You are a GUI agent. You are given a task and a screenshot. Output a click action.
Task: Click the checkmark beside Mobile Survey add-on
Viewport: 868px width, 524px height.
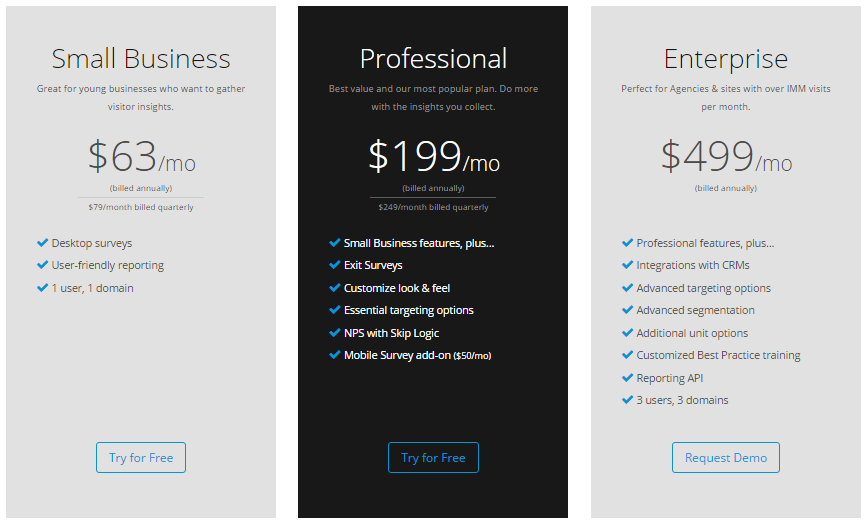coord(334,355)
